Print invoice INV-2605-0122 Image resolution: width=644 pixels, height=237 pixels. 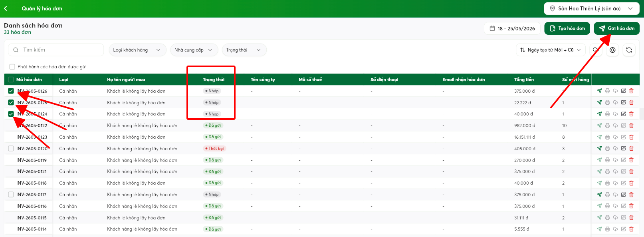(x=607, y=125)
